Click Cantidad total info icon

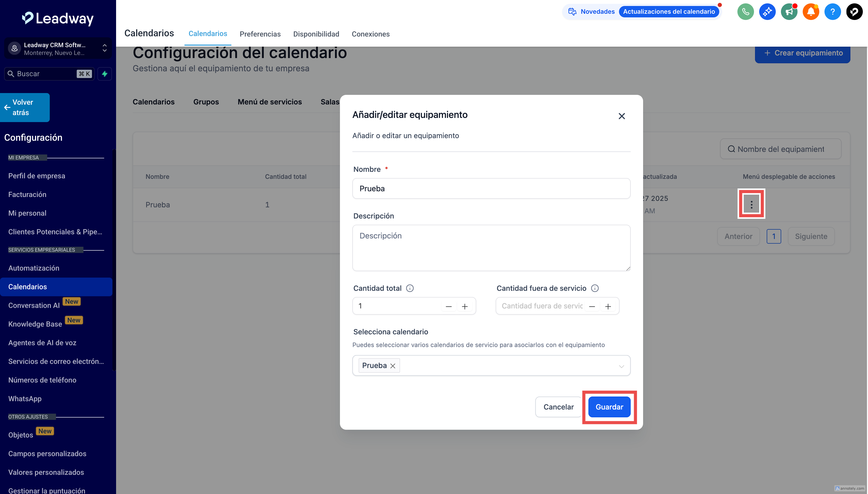(410, 288)
